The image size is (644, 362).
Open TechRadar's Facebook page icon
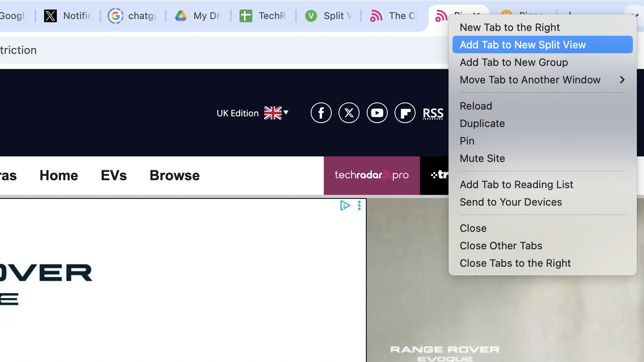pyautogui.click(x=321, y=113)
